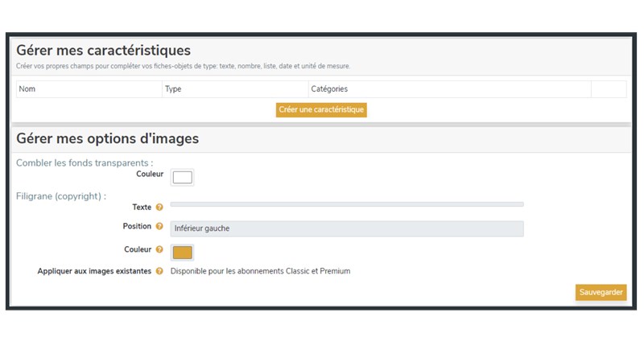Click the help icon for Appliquer aux images existantes
Image resolution: width=644 pixels, height=362 pixels.
tap(159, 271)
